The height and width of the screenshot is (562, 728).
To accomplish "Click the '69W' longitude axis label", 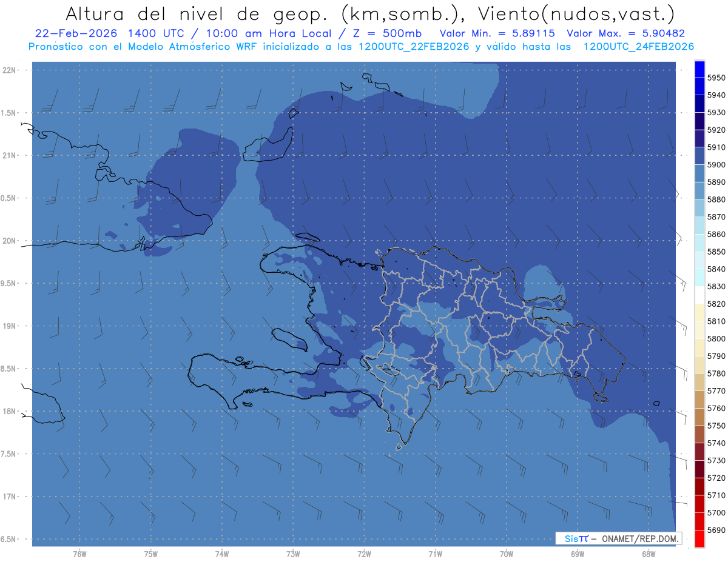I will (x=577, y=554).
